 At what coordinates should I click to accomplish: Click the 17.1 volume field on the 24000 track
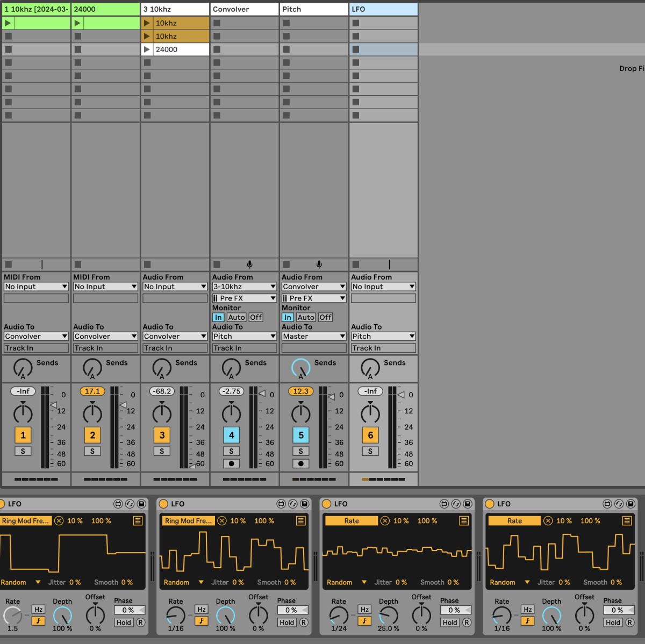click(92, 391)
